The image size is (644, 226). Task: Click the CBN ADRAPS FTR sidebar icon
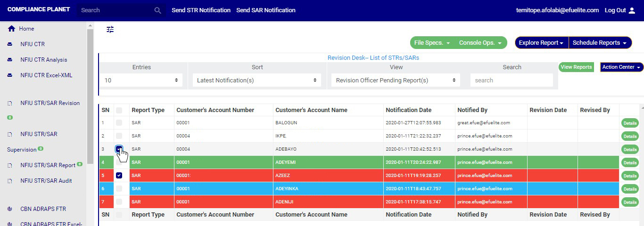(10, 209)
